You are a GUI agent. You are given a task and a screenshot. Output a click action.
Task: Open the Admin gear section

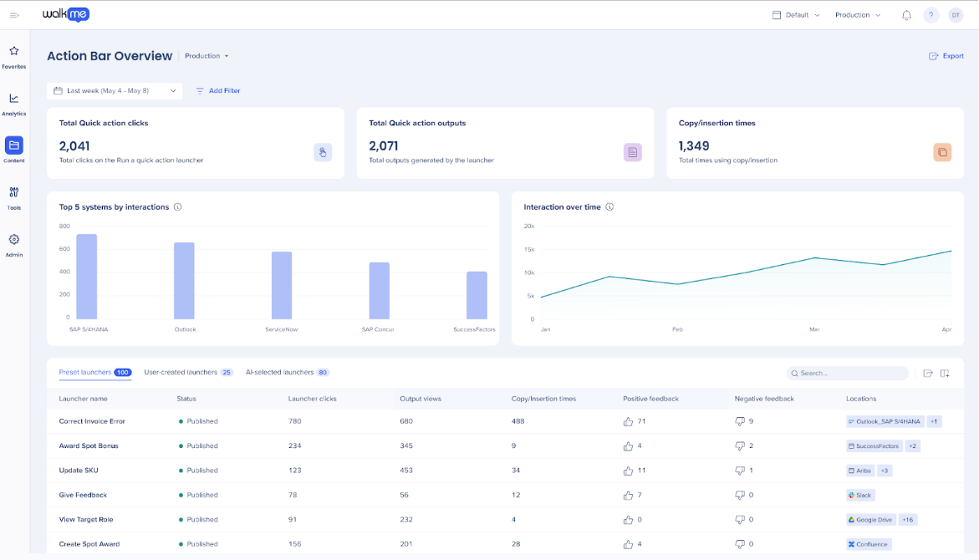point(13,246)
